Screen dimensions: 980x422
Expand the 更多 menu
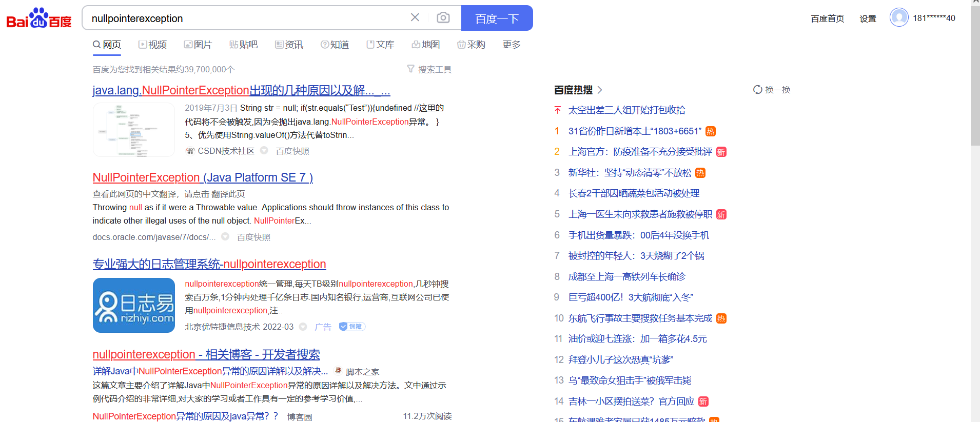click(x=512, y=45)
